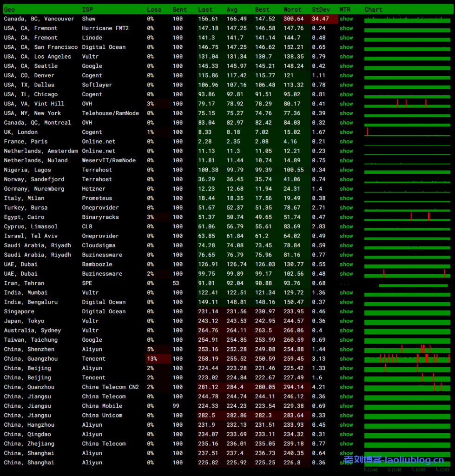The image size is (455, 476).
Task: Click the Worst column header
Action: click(292, 9)
